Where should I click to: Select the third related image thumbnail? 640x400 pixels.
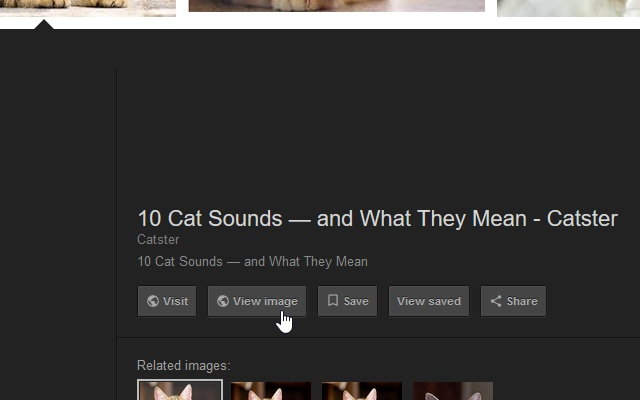pyautogui.click(x=362, y=391)
